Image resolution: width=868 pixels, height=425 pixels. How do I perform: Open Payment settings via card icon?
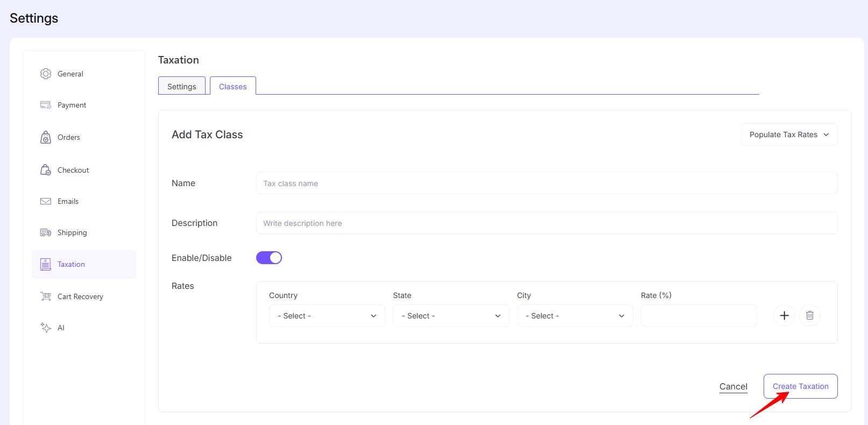[46, 105]
